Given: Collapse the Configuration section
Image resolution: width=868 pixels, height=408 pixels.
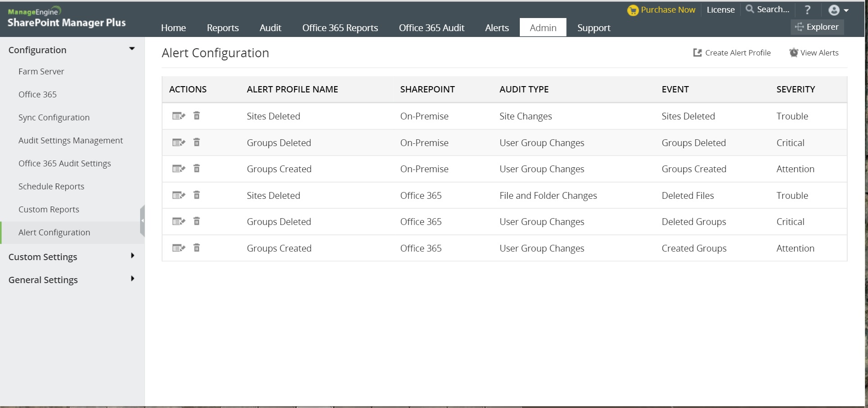Looking at the screenshot, I should (132, 49).
